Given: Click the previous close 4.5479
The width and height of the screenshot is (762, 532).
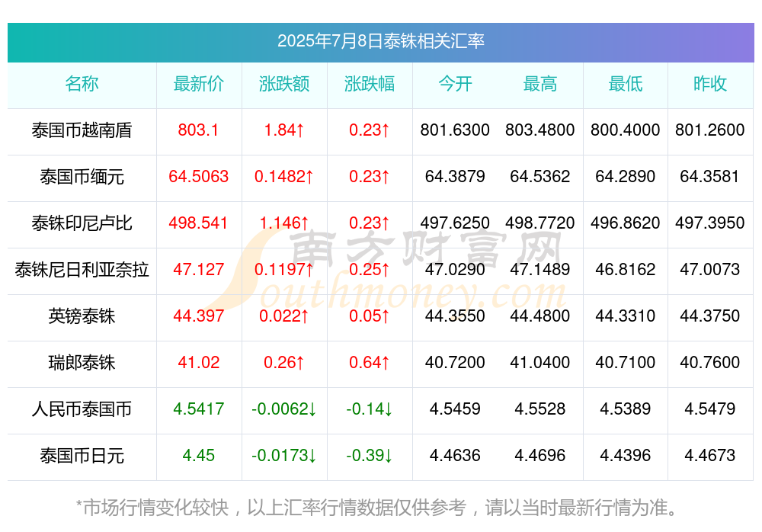Looking at the screenshot, I should [710, 409].
